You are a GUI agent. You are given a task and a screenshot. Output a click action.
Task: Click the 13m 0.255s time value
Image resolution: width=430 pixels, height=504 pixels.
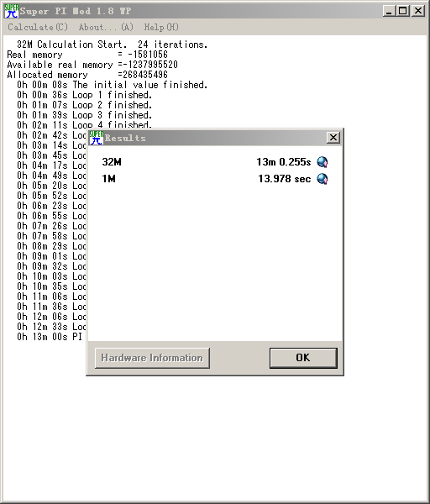pyautogui.click(x=284, y=162)
